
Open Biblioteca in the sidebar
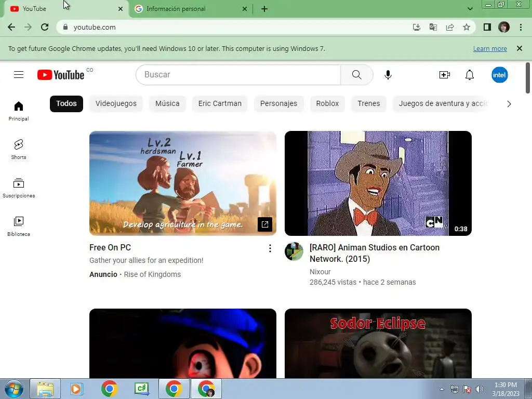coord(19,227)
